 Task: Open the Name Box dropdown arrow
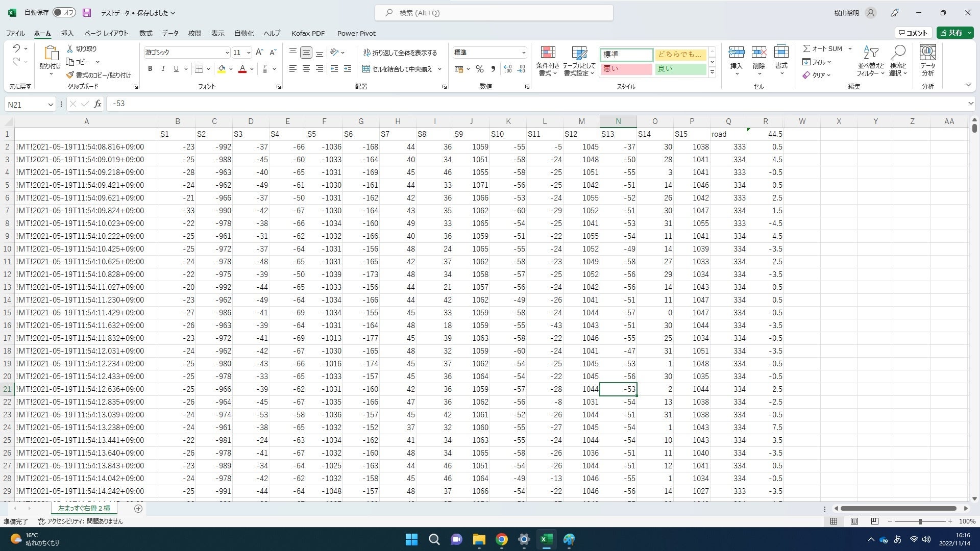click(x=50, y=105)
